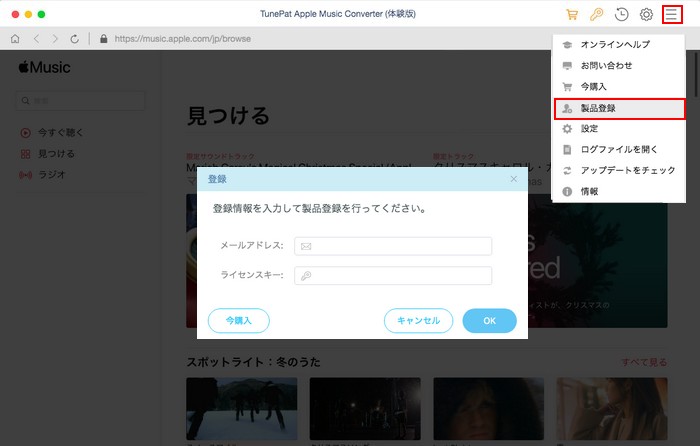
Task: Open 情報 from the menu
Action: [x=619, y=192]
